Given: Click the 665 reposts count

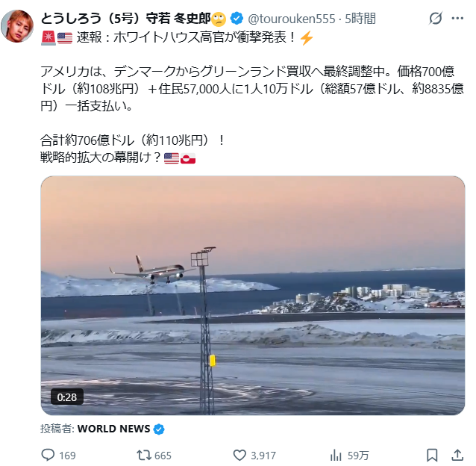Looking at the screenshot, I should click(163, 456).
